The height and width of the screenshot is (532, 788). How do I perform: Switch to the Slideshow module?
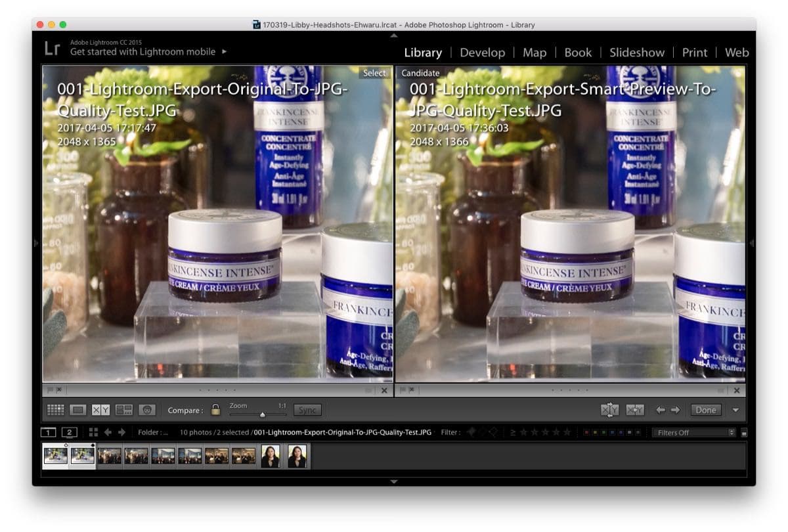[637, 53]
